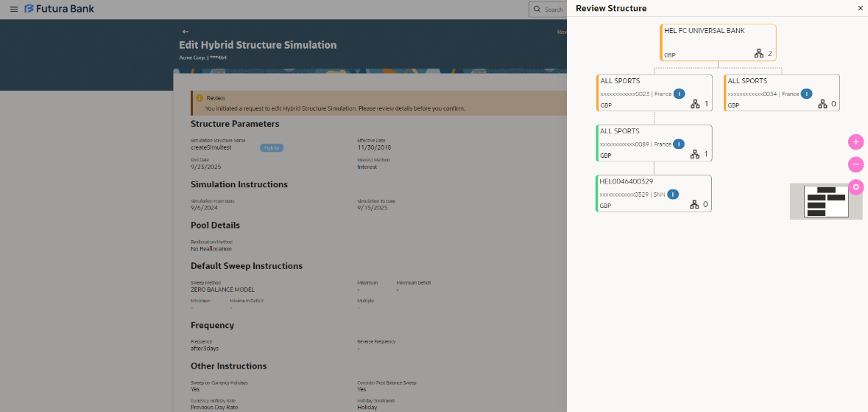Image resolution: width=868 pixels, height=412 pixels.
Task: Click the Futura Bank logo
Action: 59,9
